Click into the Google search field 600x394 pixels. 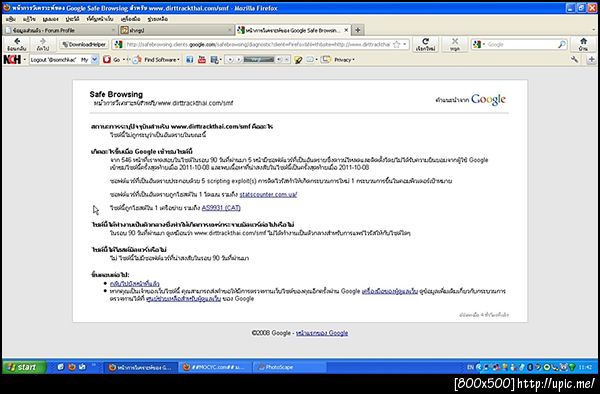521,44
